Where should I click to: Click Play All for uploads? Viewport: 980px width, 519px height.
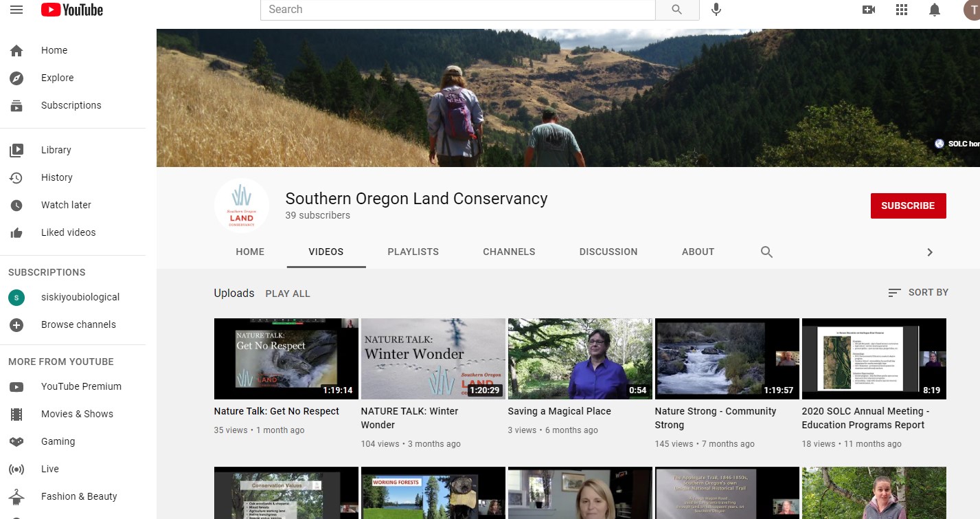pyautogui.click(x=288, y=294)
